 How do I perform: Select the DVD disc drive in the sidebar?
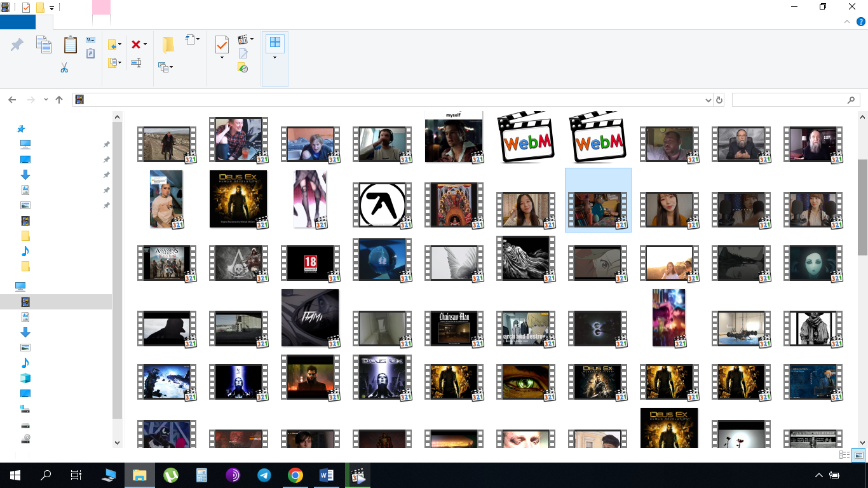[x=25, y=438]
